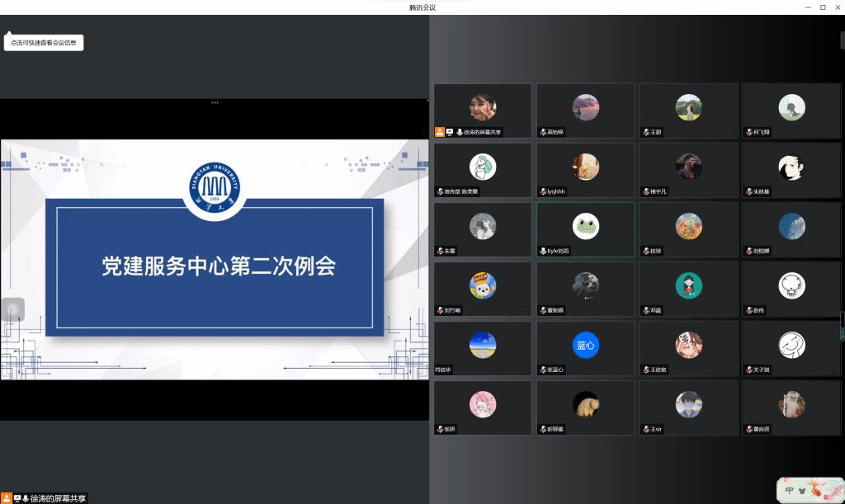Click the gray floating button left of slide
Image resolution: width=845 pixels, height=504 pixels.
click(x=12, y=309)
